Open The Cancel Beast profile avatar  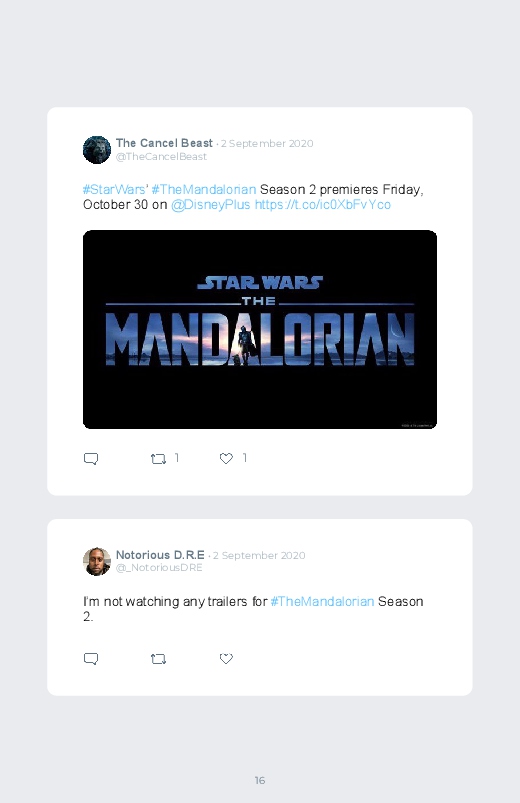(x=97, y=150)
